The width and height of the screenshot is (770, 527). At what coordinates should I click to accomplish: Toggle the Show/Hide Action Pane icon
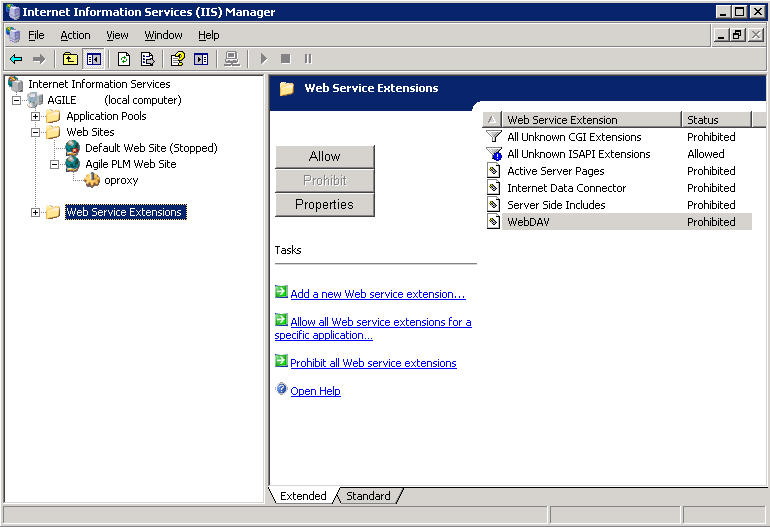click(x=201, y=59)
